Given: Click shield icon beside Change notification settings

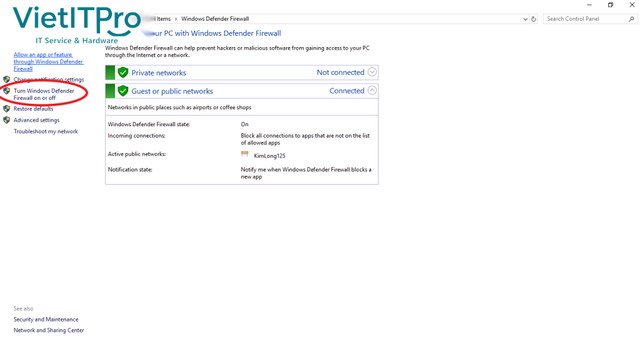Looking at the screenshot, I should [x=6, y=79].
